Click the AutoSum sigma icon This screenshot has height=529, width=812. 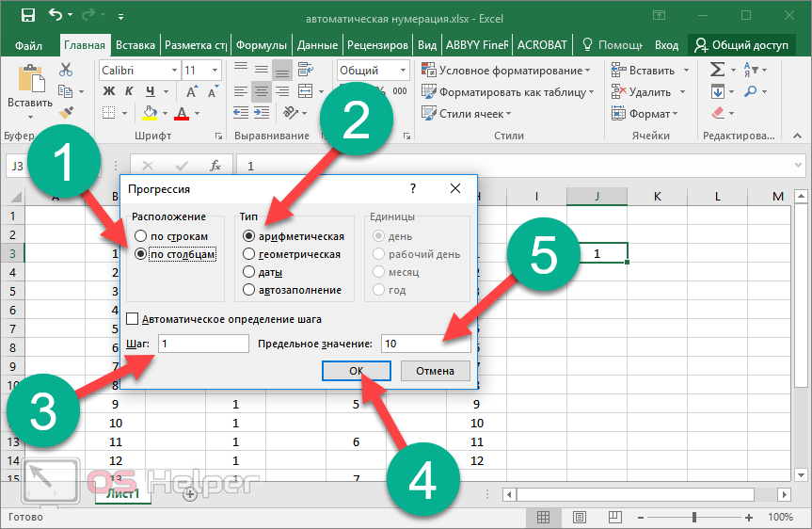coord(717,70)
